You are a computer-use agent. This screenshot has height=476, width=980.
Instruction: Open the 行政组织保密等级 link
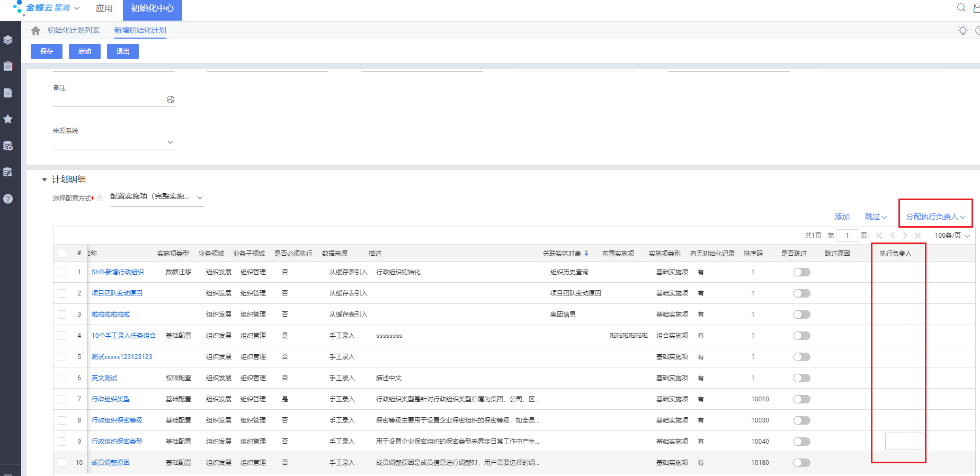coord(117,420)
